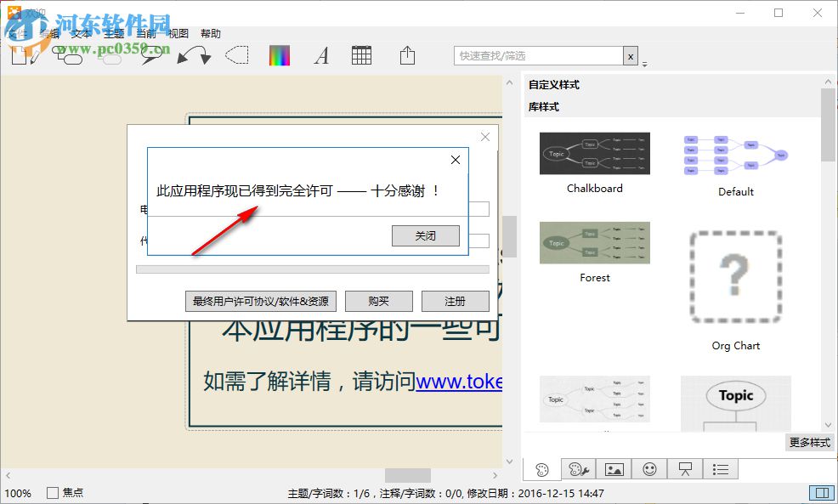Click the 购买 button in the dialog
This screenshot has width=838, height=504.
pyautogui.click(x=378, y=301)
